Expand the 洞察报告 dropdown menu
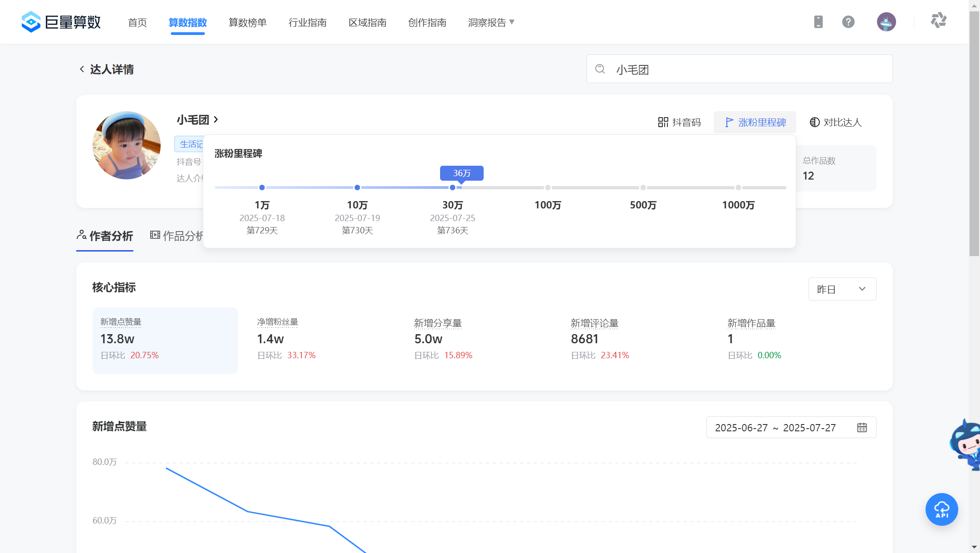The image size is (980, 553). (491, 22)
